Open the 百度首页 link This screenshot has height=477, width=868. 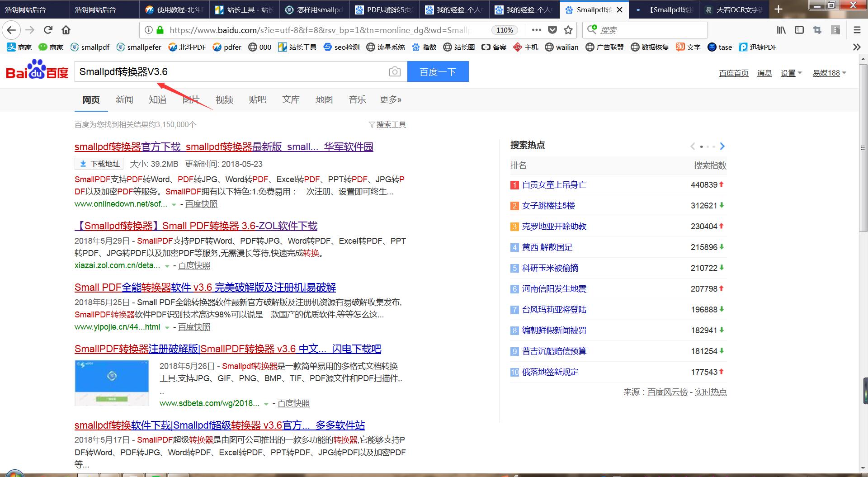734,73
